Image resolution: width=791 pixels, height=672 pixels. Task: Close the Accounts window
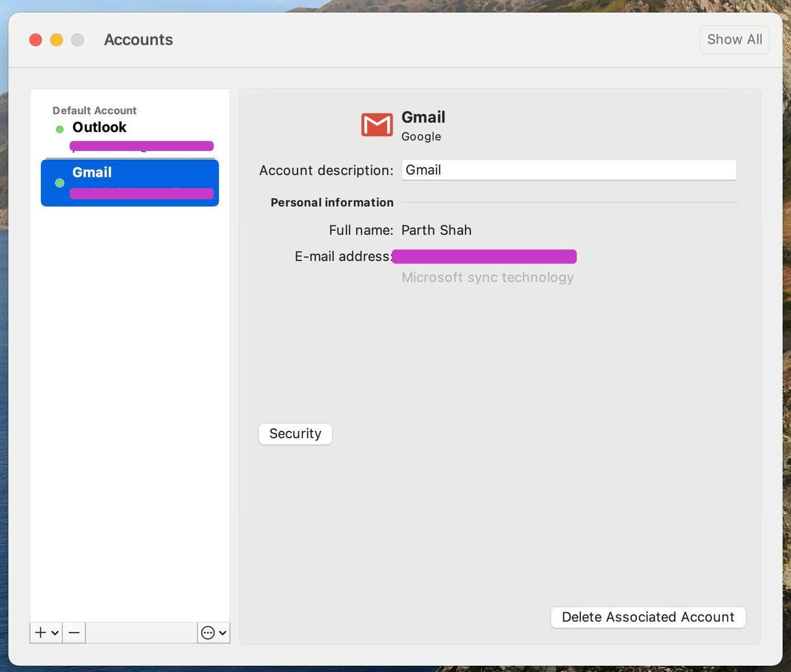(x=36, y=40)
